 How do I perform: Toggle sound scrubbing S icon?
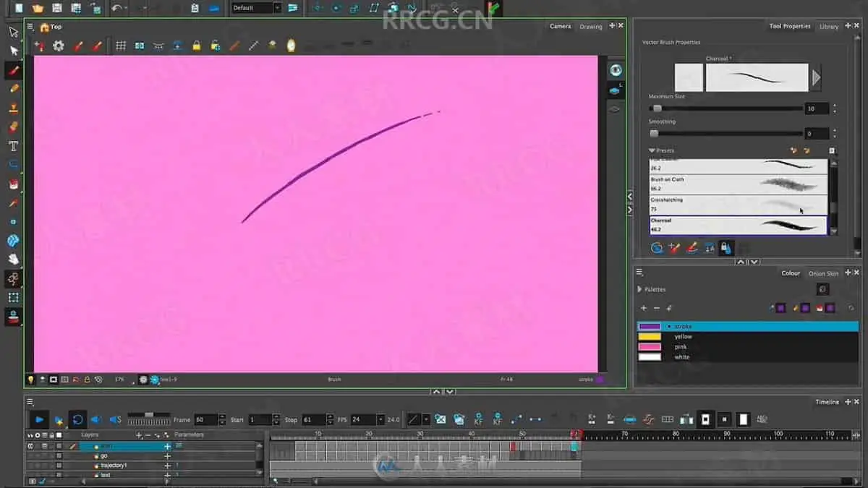[x=115, y=419]
